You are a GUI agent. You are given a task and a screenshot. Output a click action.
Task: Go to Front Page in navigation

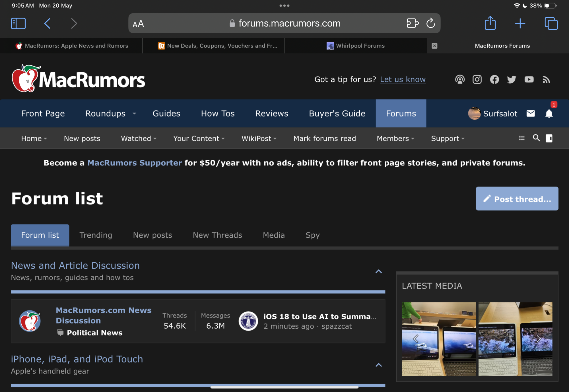click(x=43, y=113)
